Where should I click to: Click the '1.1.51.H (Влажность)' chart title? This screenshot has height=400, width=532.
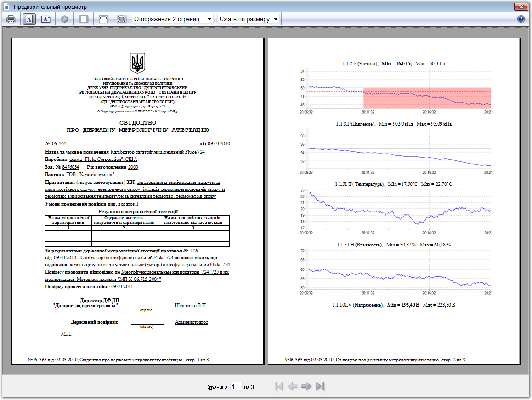point(359,245)
